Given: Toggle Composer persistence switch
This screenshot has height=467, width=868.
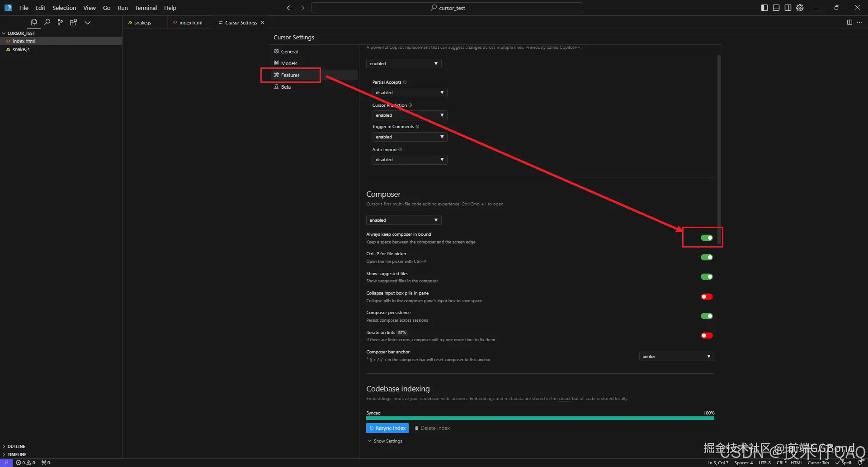Looking at the screenshot, I should point(707,316).
